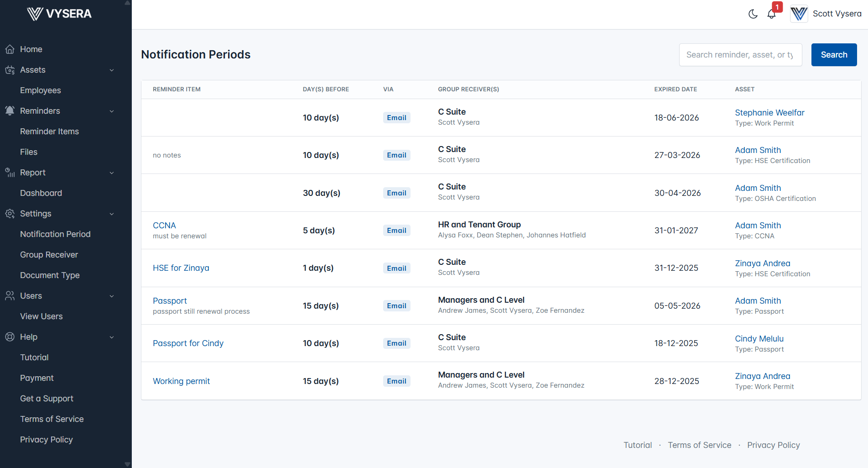Click Email badge in Working permit row
The height and width of the screenshot is (468, 868).
396,381
